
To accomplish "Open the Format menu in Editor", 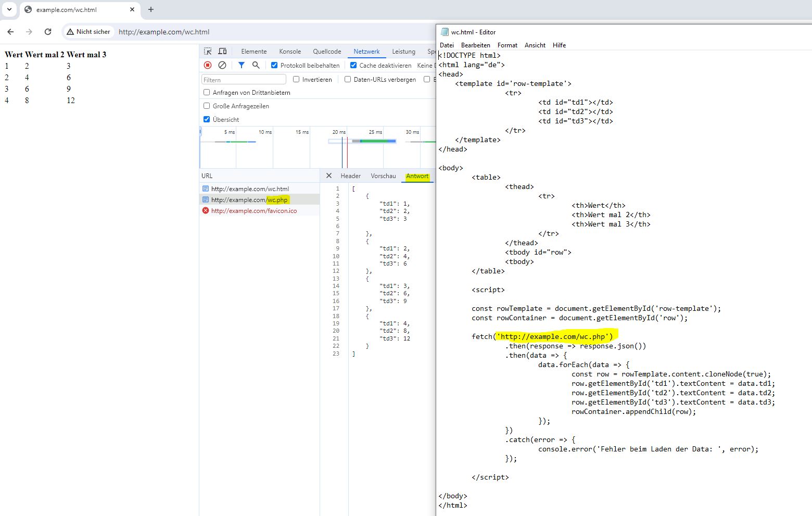I will click(507, 45).
